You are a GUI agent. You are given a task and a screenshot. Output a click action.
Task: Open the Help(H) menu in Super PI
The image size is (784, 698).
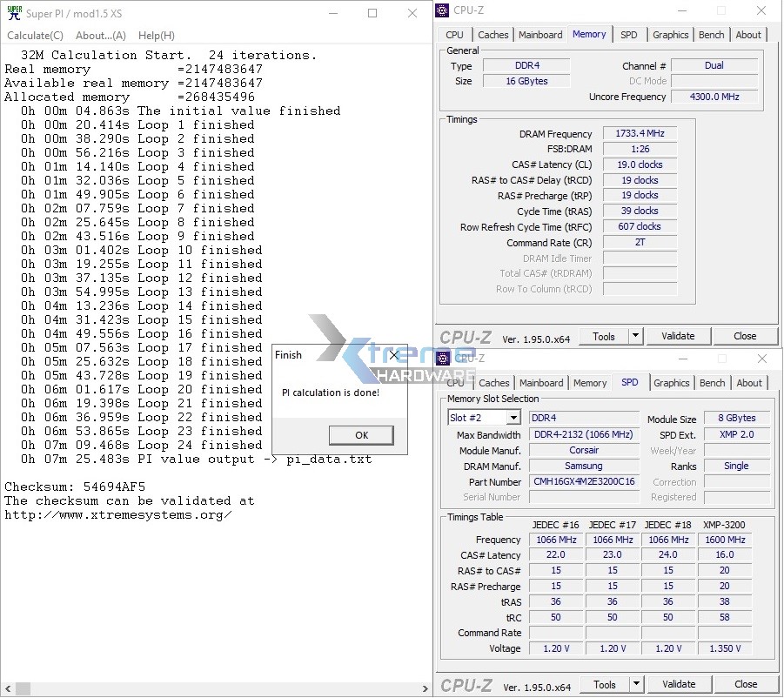[x=157, y=36]
